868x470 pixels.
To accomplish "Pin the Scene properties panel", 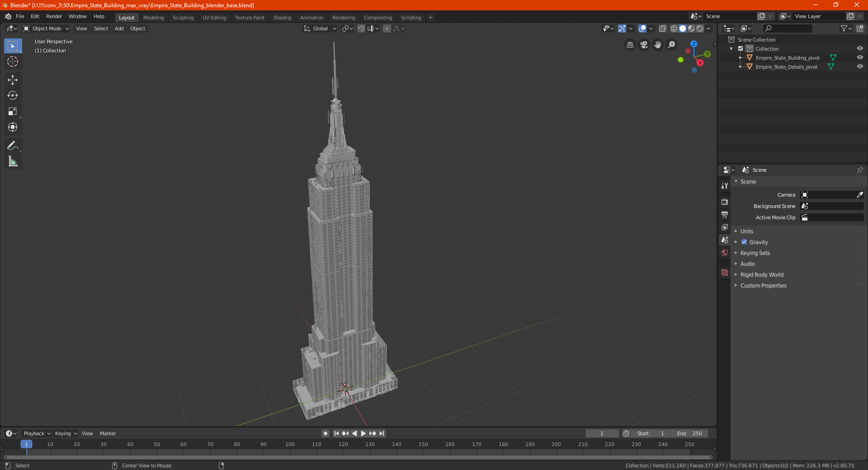I will 859,170.
